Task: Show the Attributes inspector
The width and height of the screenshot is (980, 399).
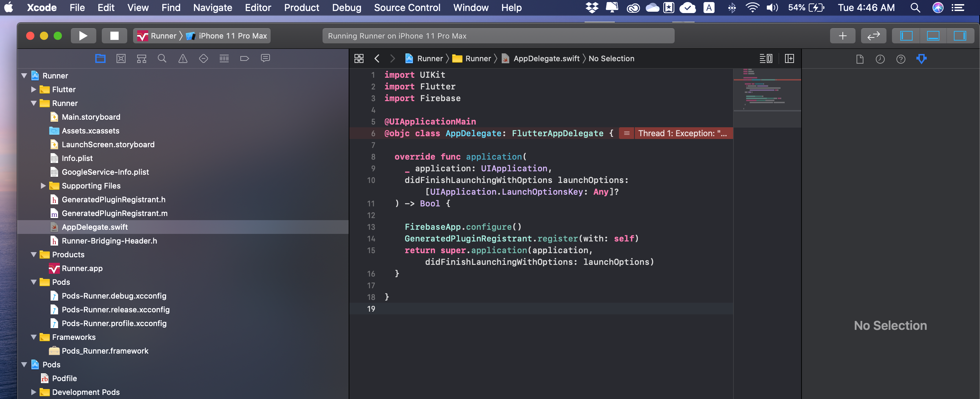Action: [922, 59]
